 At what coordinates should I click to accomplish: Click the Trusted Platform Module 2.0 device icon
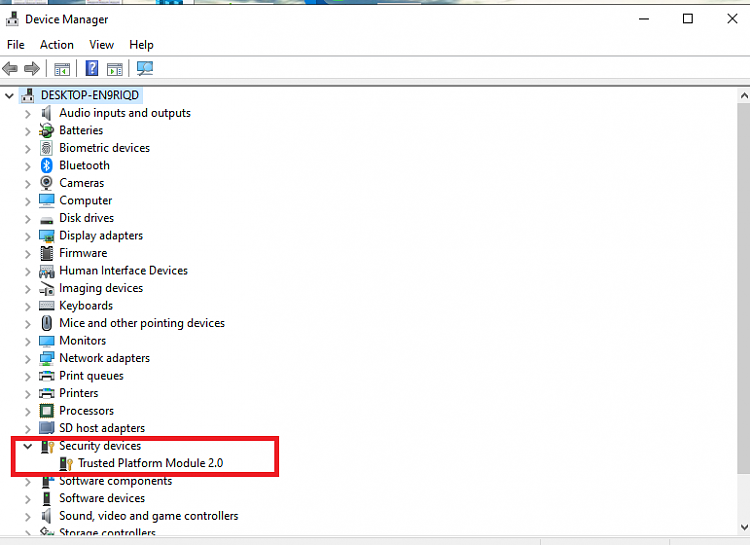pyautogui.click(x=66, y=463)
